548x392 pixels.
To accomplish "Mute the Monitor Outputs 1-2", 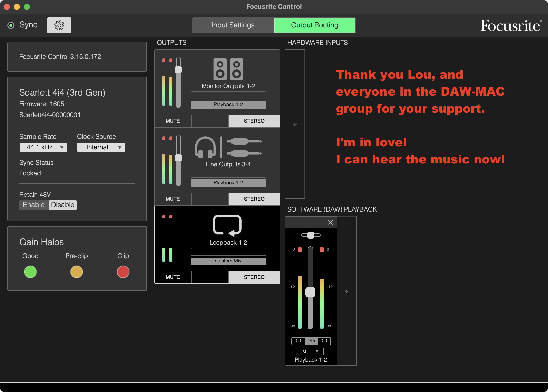I will point(173,121).
